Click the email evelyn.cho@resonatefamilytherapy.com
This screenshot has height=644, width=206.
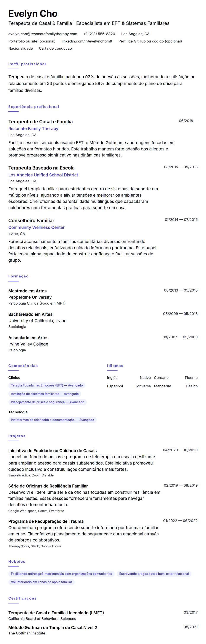pos(43,34)
